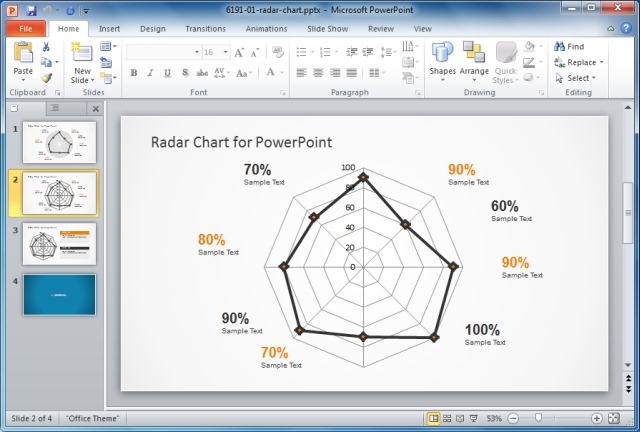The image size is (640, 432).
Task: Save the presentation with the floppy icon
Action: pos(31,10)
